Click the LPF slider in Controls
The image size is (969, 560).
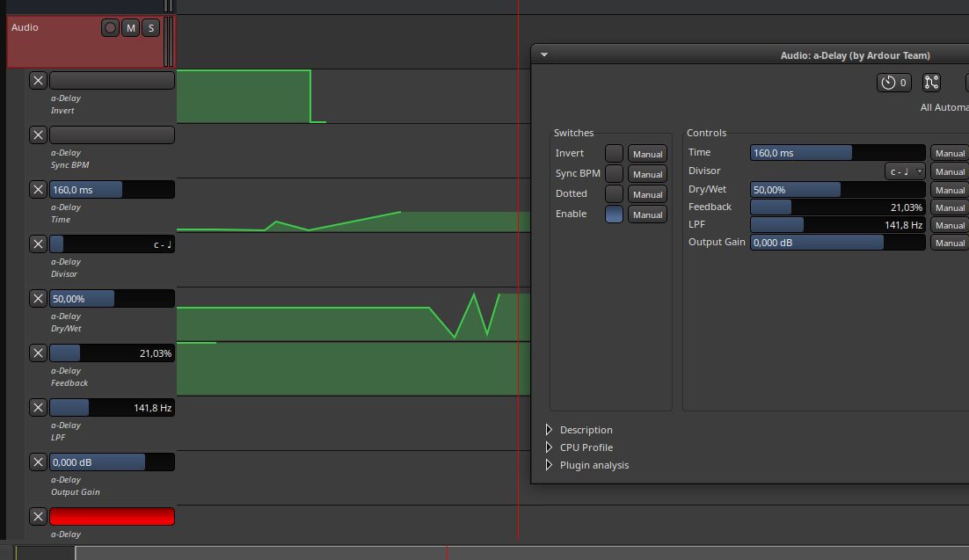coord(837,225)
